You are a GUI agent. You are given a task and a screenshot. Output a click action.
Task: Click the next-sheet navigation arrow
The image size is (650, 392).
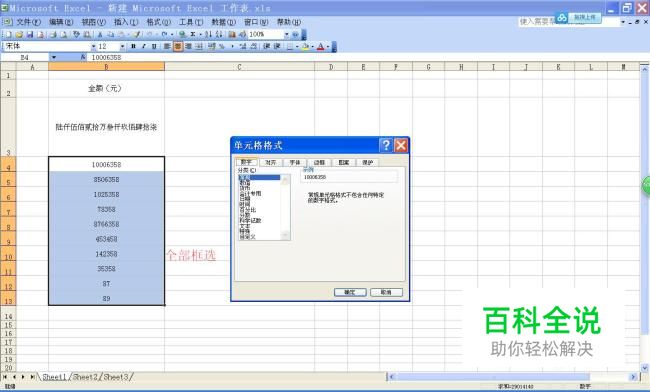[x=23, y=377]
